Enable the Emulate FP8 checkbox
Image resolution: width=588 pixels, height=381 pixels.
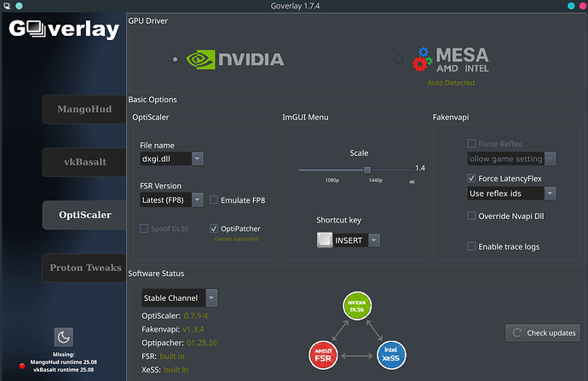pos(214,199)
